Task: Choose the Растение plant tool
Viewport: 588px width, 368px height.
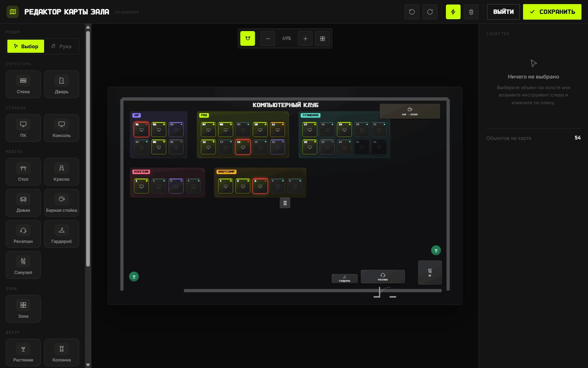Action: click(x=23, y=352)
